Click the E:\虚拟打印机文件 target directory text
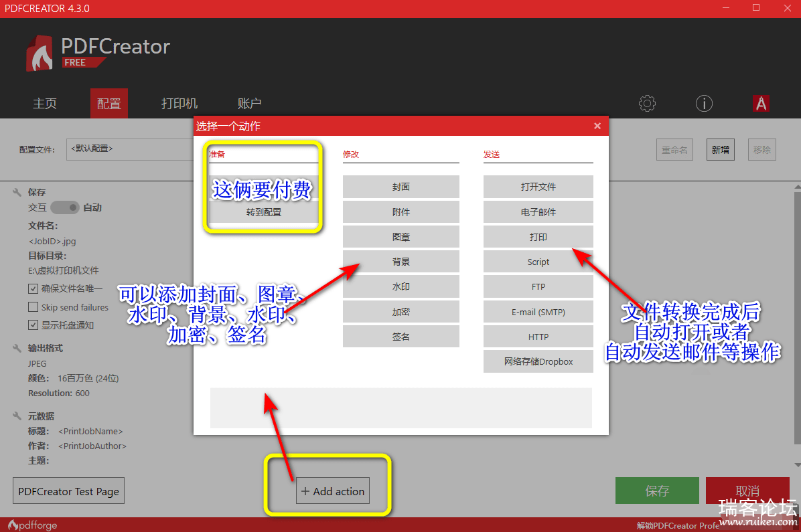801x532 pixels. tap(64, 270)
